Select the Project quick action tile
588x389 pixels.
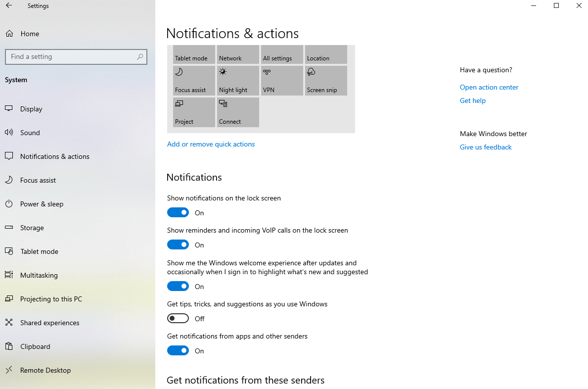(194, 112)
